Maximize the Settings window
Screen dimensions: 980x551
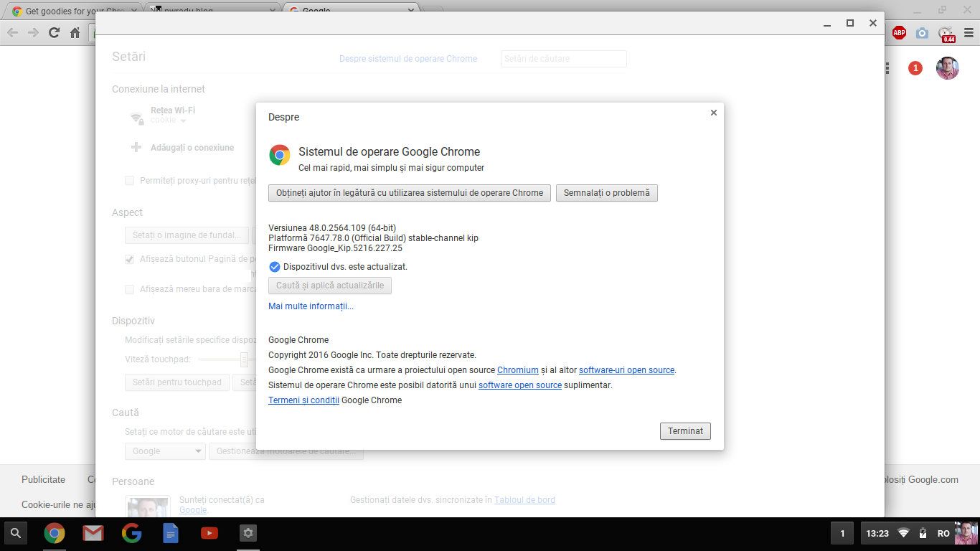850,23
